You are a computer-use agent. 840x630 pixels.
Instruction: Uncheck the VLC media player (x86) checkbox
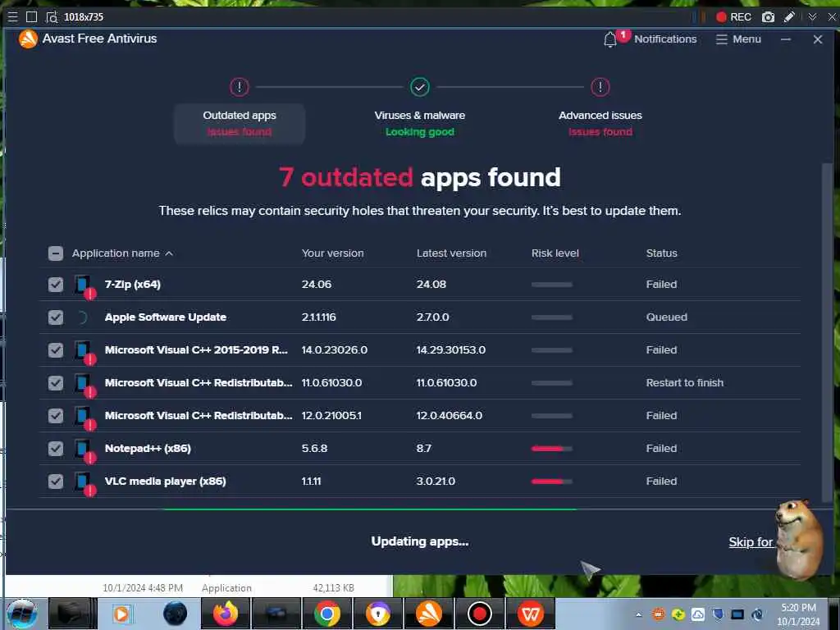pyautogui.click(x=56, y=481)
